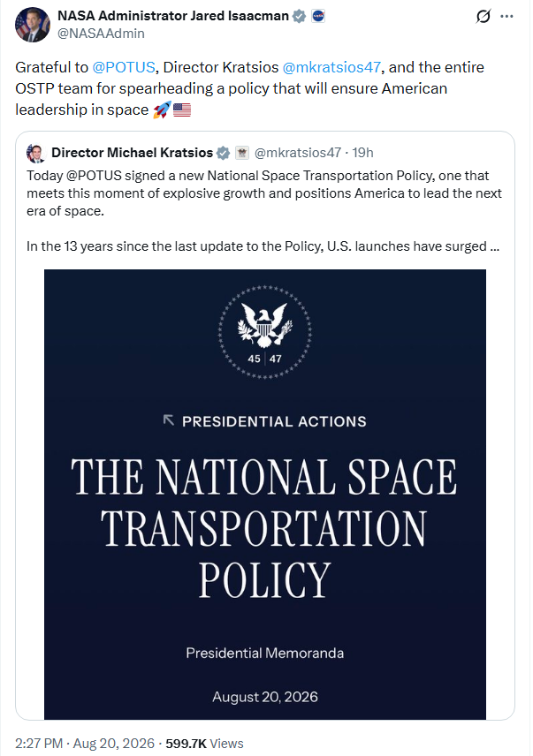Click the blue verified badge next to Jared Isaacman
Image resolution: width=533 pixels, height=756 pixels.
click(x=299, y=17)
